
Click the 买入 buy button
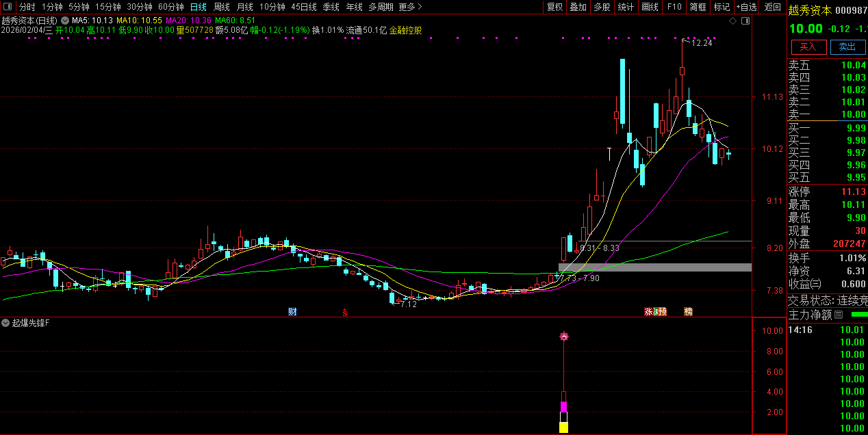[x=808, y=47]
